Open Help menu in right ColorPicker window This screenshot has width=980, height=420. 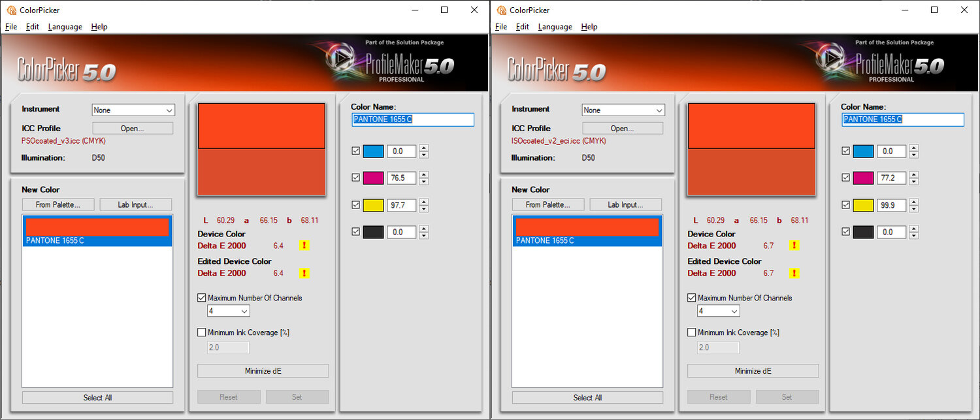coord(589,27)
